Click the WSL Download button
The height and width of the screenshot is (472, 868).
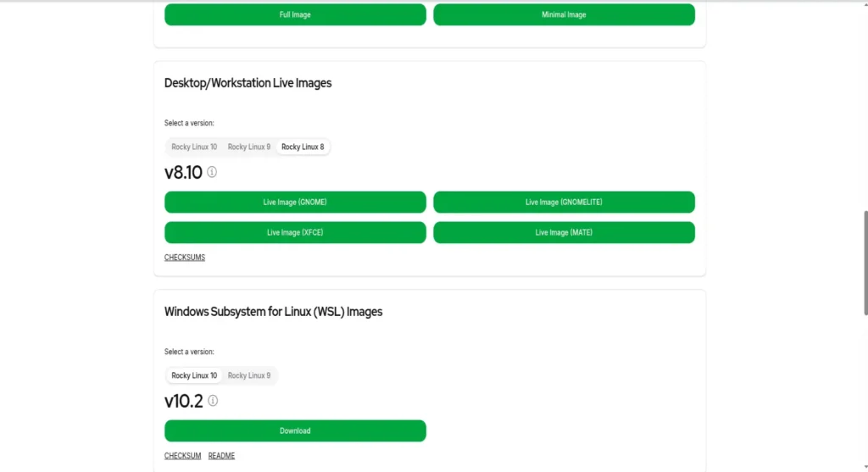tap(295, 430)
